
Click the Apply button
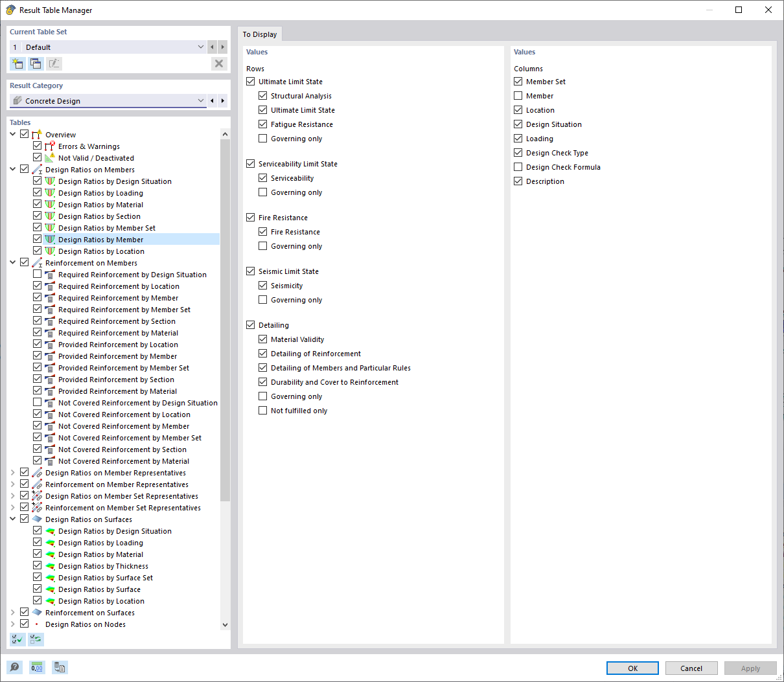(x=750, y=668)
